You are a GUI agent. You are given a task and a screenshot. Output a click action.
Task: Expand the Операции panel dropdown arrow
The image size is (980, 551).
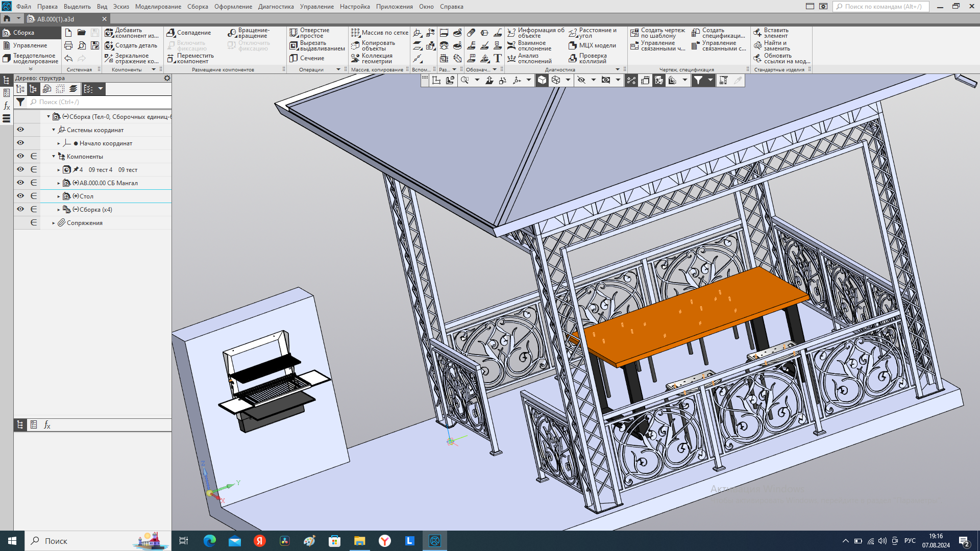point(338,69)
